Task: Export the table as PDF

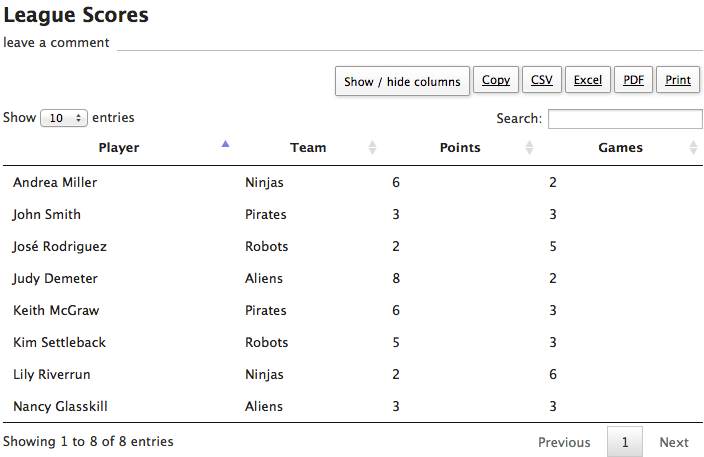Action: [x=633, y=80]
